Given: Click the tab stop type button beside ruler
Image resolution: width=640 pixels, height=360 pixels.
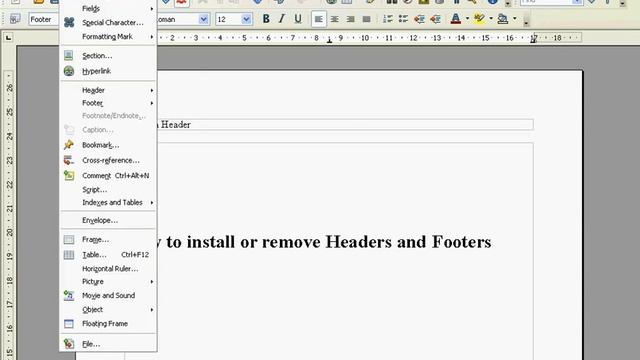Looking at the screenshot, I should (8, 38).
